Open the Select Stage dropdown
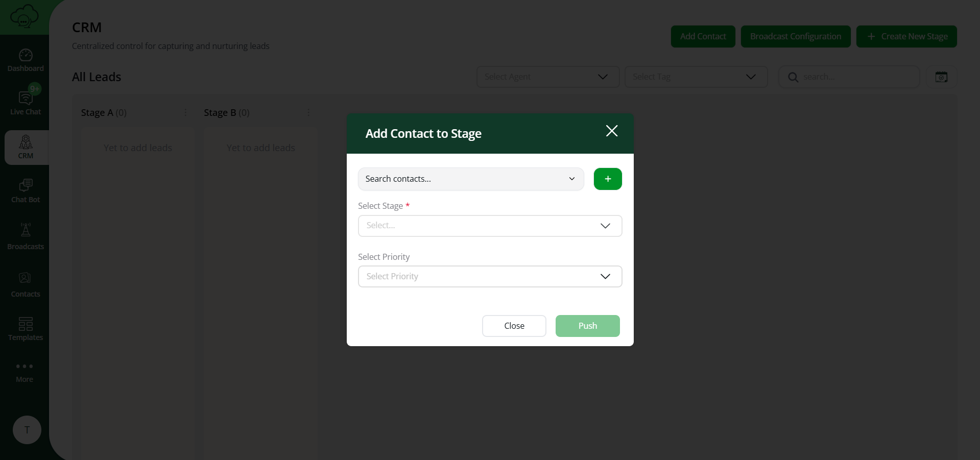Viewport: 980px width, 460px height. pos(490,226)
